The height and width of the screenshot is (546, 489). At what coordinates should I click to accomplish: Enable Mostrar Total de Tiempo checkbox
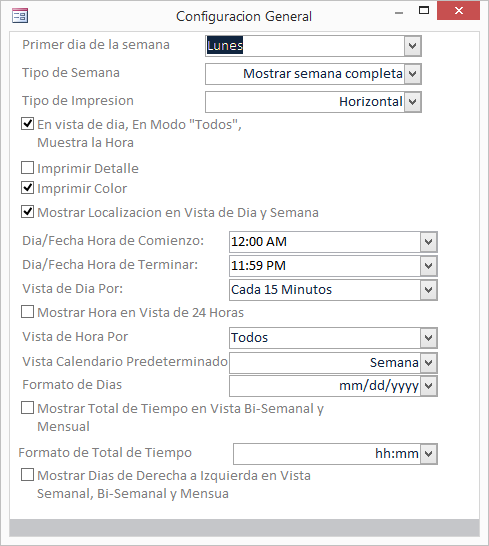pos(28,407)
